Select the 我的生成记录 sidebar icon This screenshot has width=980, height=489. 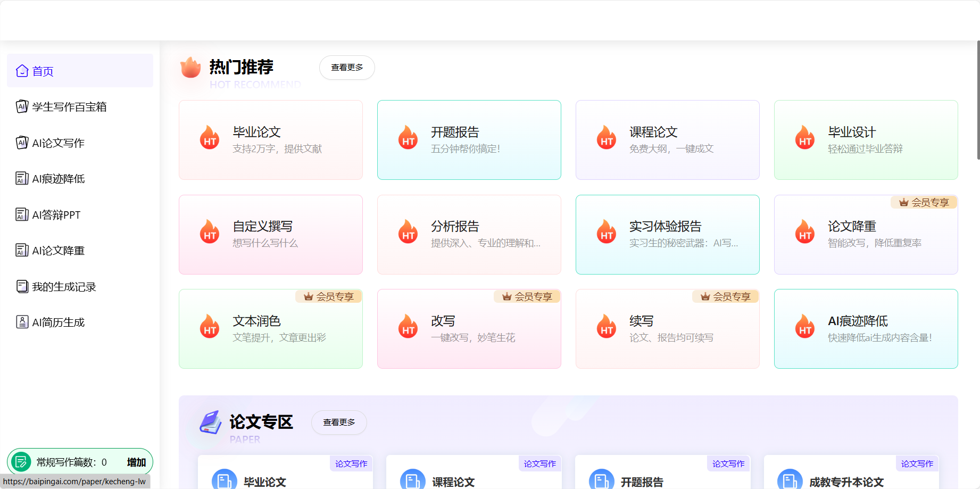pyautogui.click(x=21, y=286)
